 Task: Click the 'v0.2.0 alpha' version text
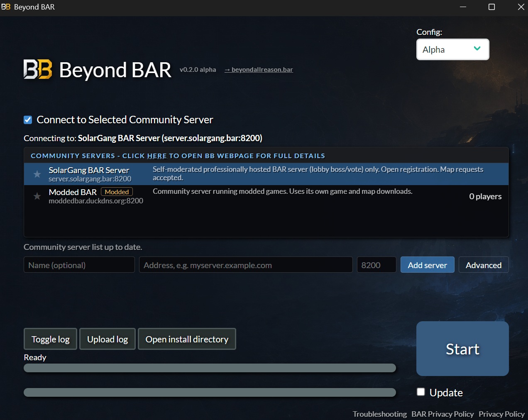coord(198,70)
